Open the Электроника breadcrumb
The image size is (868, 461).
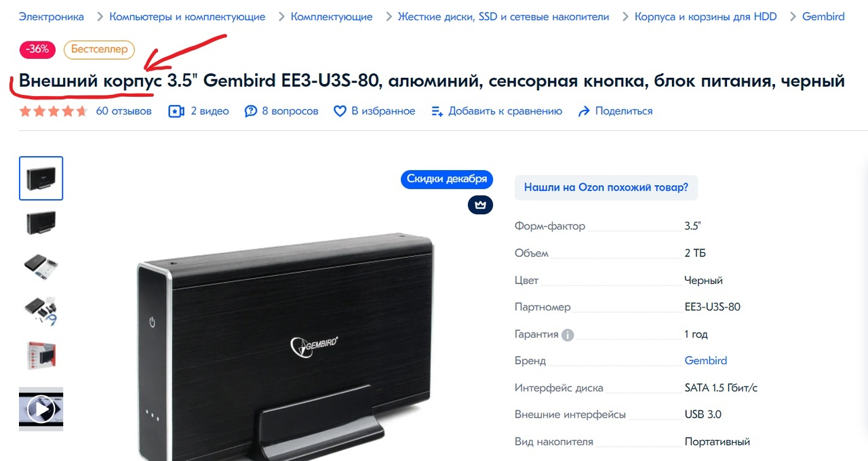[x=52, y=16]
